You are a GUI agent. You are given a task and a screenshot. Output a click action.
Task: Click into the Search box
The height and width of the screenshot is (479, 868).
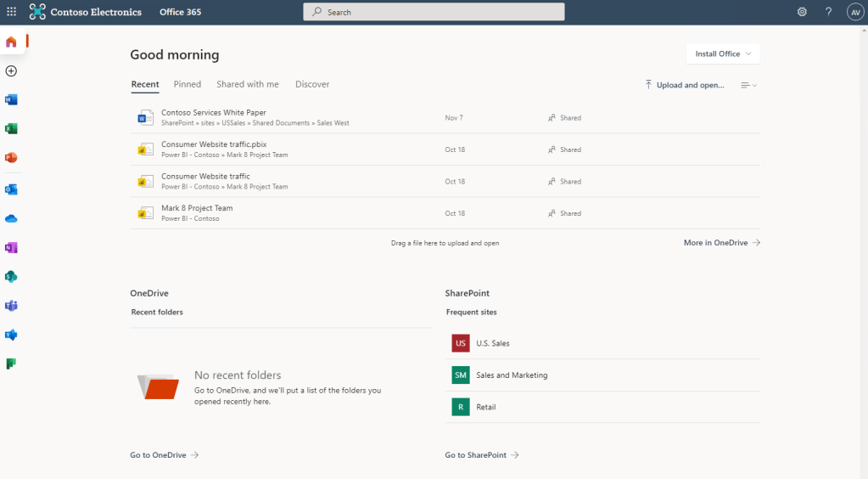tap(434, 12)
